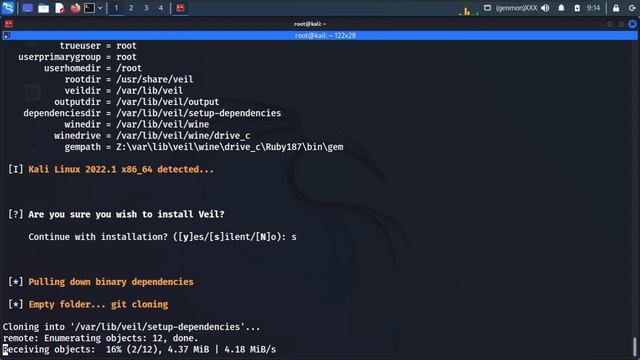Click the display/network tray icon

pos(487,8)
